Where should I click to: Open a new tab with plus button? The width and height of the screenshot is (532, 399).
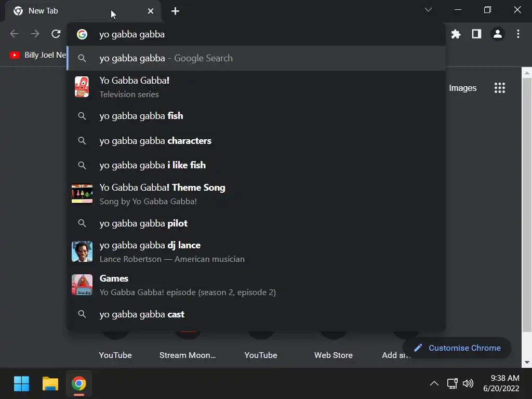point(175,11)
